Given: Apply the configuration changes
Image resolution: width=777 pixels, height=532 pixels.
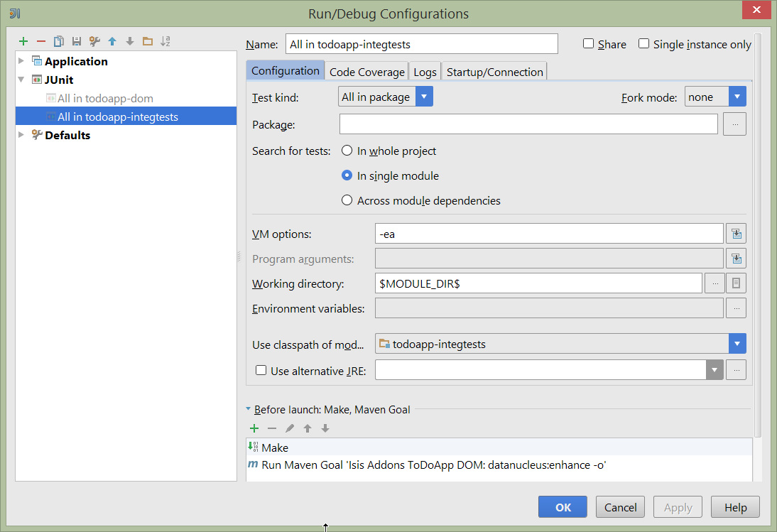Looking at the screenshot, I should coord(677,506).
